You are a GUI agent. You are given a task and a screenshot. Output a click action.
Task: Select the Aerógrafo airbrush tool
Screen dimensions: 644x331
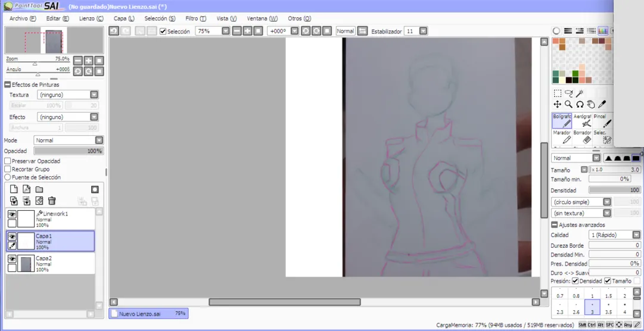click(x=583, y=121)
